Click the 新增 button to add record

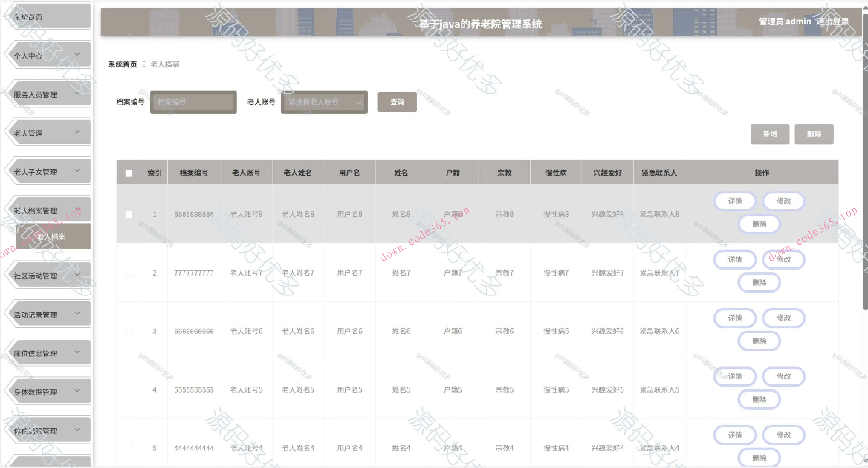[x=770, y=134]
